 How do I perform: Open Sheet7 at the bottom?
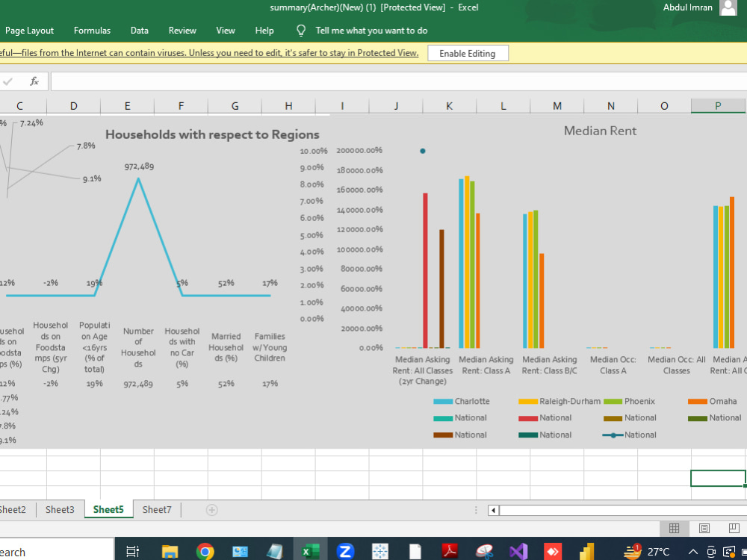click(156, 509)
